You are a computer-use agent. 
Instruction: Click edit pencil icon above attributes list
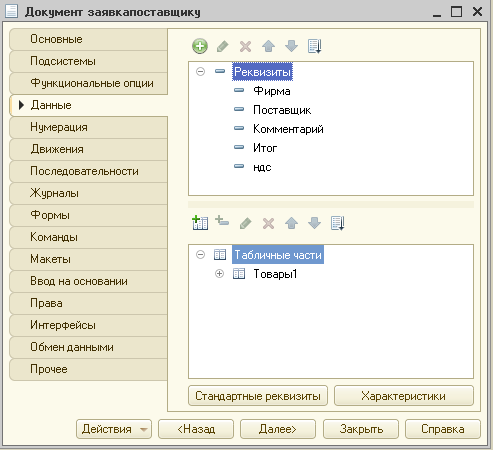click(222, 46)
